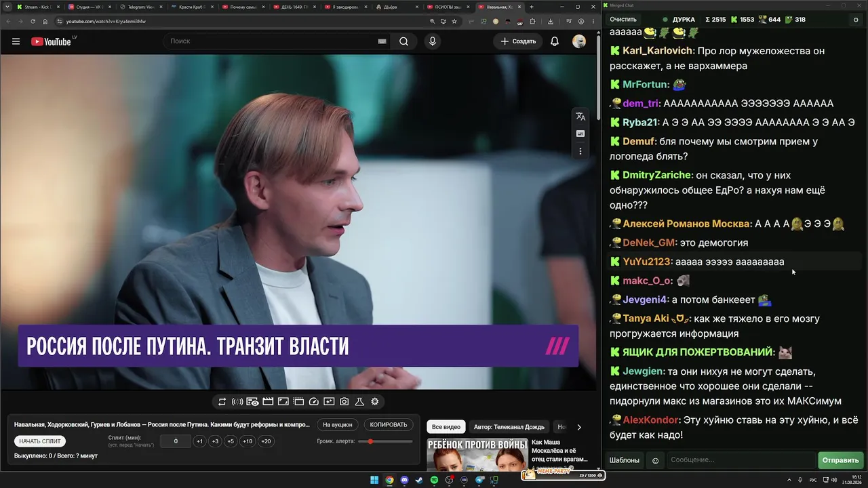Image resolution: width=868 pixels, height=488 pixels.
Task: Open the РЕБЁНОК ПРОТИВ ВОЙНЫ video thumbnail
Action: point(477,455)
